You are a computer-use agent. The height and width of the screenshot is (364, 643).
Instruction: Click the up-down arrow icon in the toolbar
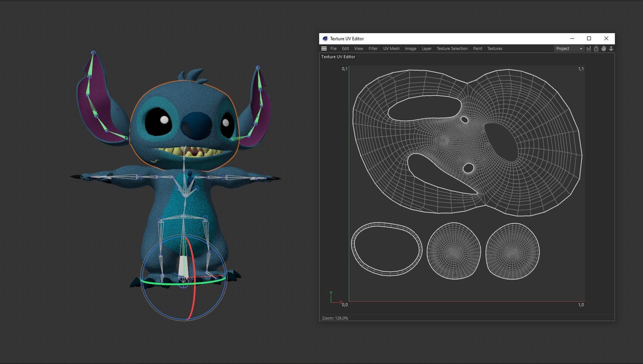(611, 49)
